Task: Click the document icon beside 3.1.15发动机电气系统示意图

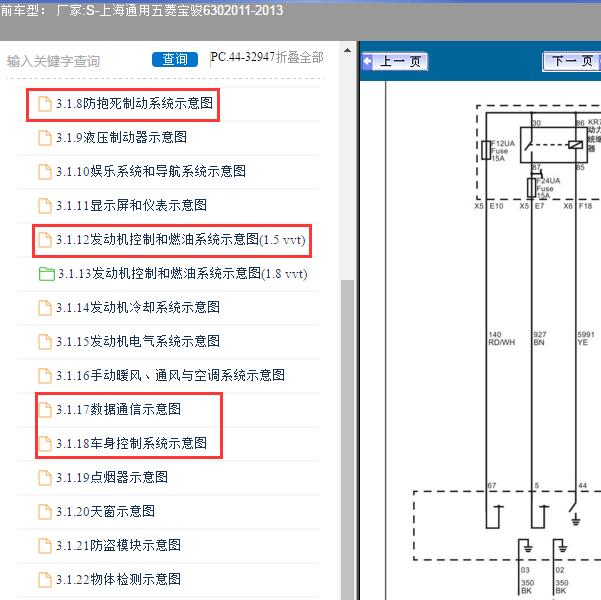Action: coord(45,342)
